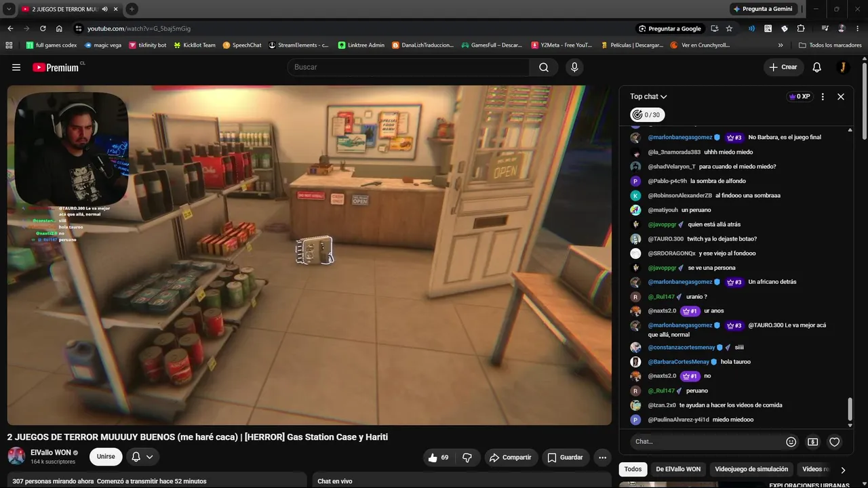Open the 0 XP crown badge

[800, 96]
